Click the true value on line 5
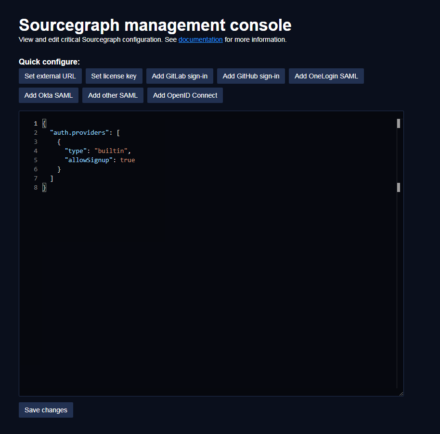 coord(128,160)
